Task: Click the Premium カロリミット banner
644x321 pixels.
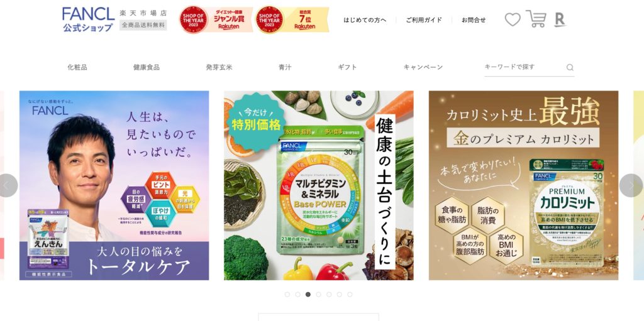Action: click(x=523, y=185)
